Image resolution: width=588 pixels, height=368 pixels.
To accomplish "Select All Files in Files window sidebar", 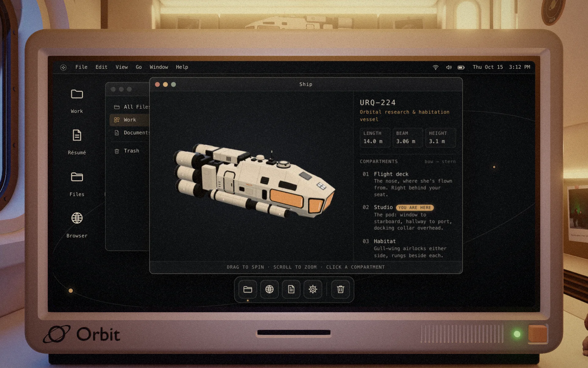I will [x=130, y=107].
